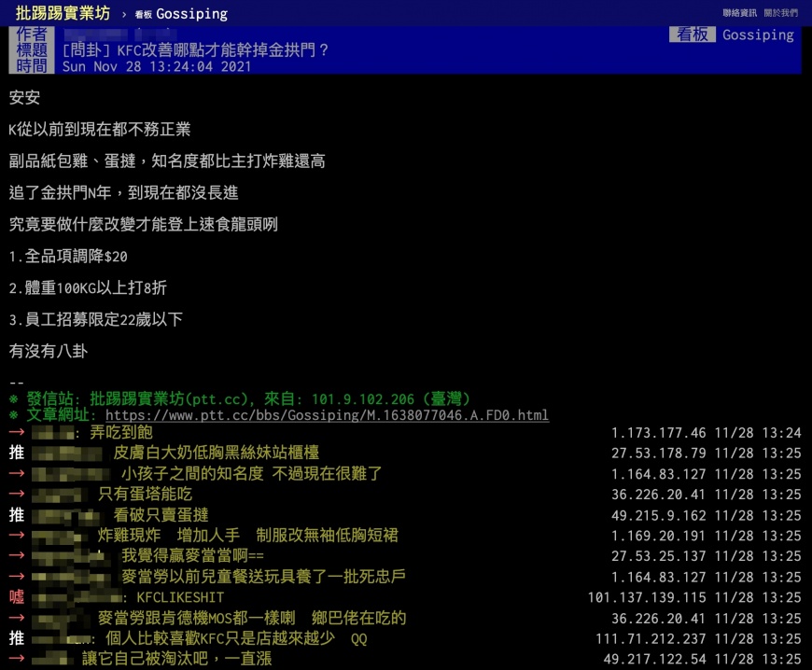The height and width of the screenshot is (670, 812).
Task: Open the 關於我們 link
Action: (781, 13)
